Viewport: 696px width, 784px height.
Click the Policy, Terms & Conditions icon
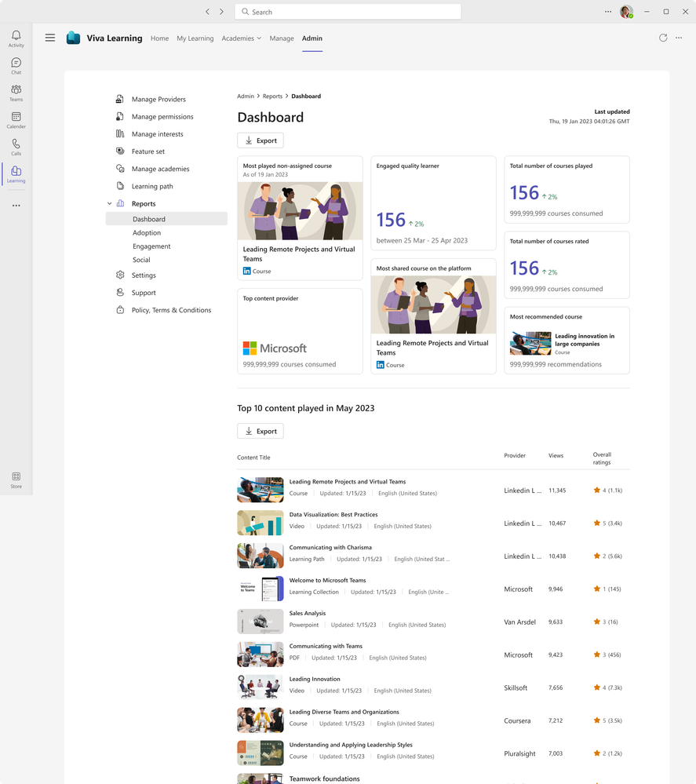(x=120, y=310)
